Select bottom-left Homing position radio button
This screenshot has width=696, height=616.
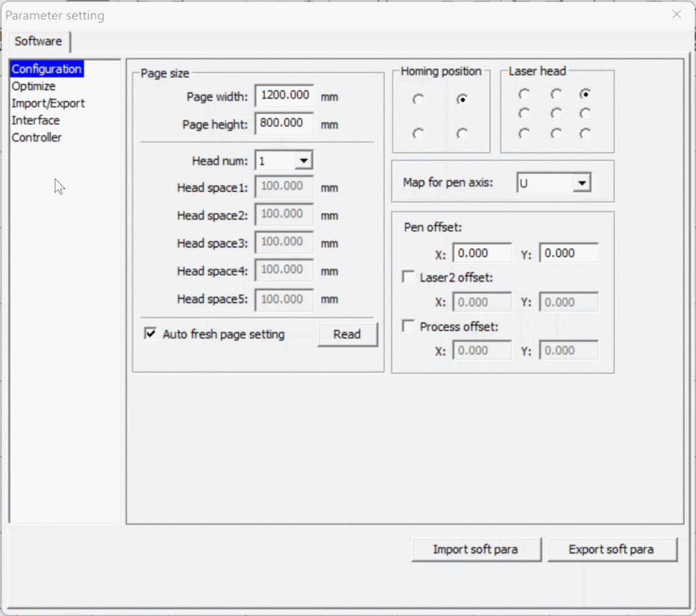[x=418, y=134]
